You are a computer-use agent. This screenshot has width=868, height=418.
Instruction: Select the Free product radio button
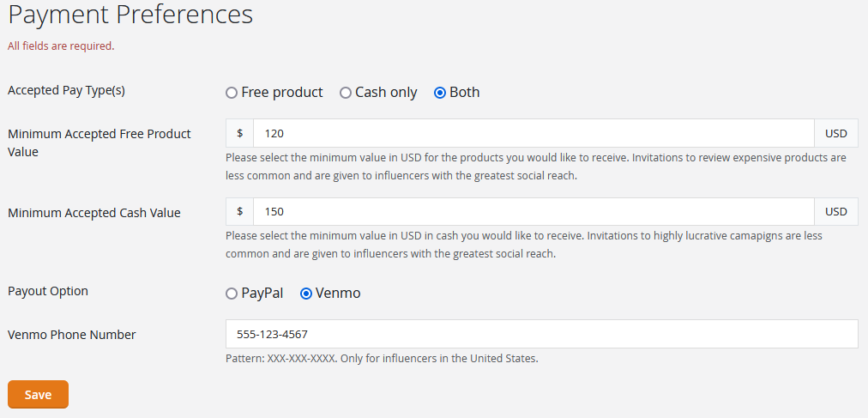(232, 93)
